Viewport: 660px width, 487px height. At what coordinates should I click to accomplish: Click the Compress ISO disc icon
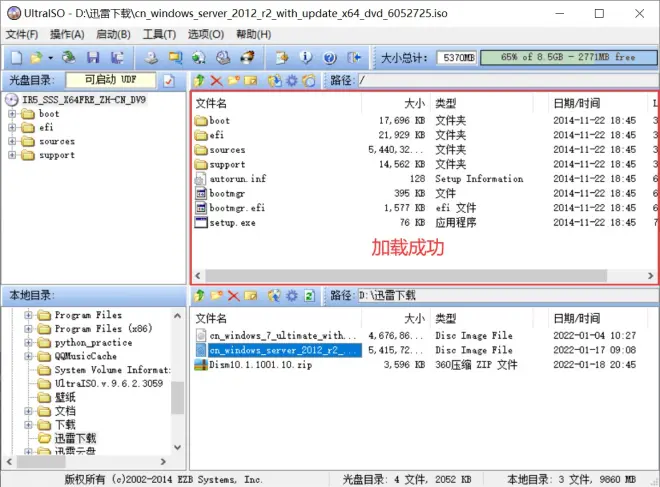[x=199, y=57]
